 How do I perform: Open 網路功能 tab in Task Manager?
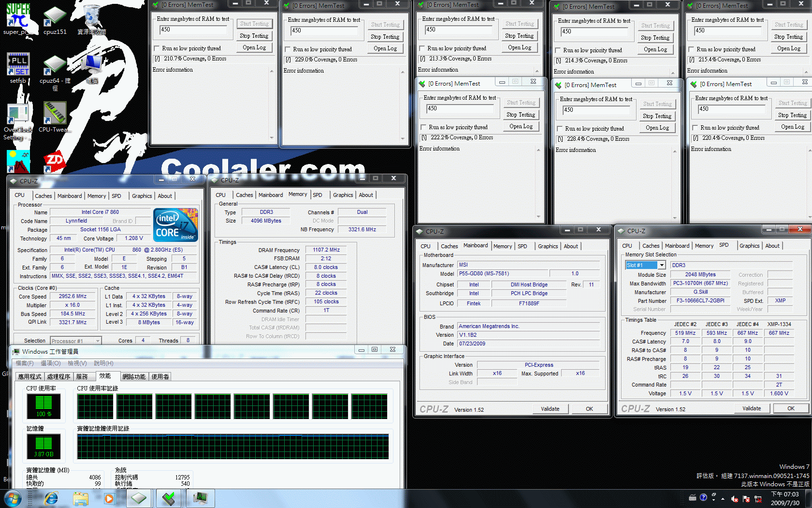click(x=134, y=376)
